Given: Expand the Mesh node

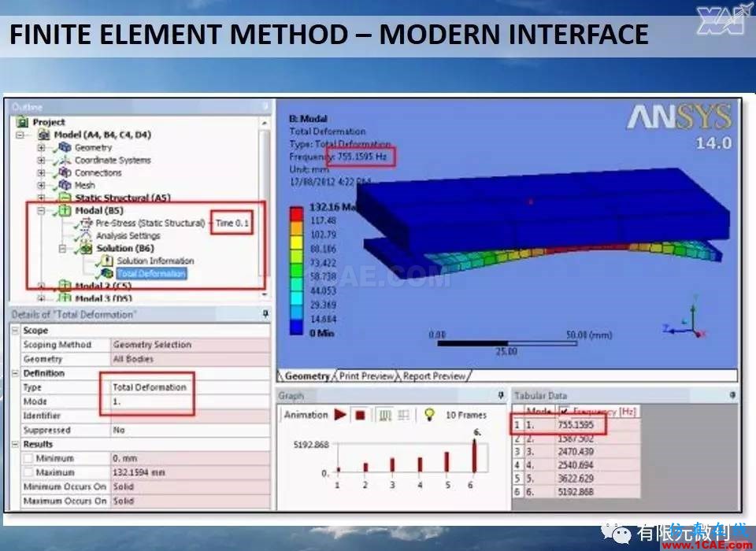Looking at the screenshot, I should 41,185.
